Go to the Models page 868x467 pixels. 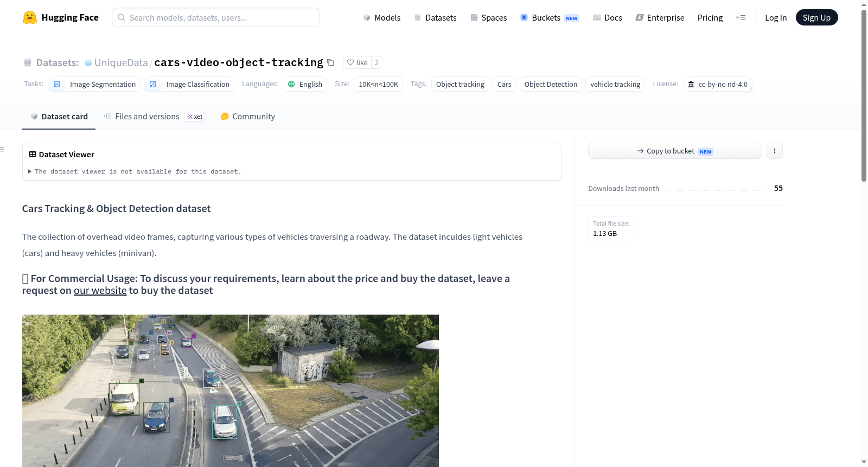tap(382, 17)
